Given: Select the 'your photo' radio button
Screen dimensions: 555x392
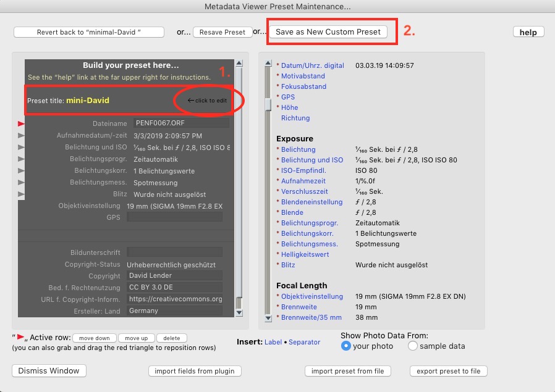Looking at the screenshot, I should [346, 346].
